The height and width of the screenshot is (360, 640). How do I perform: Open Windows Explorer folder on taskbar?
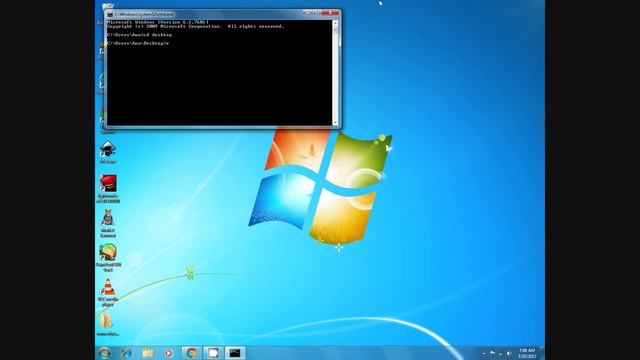[148, 353]
